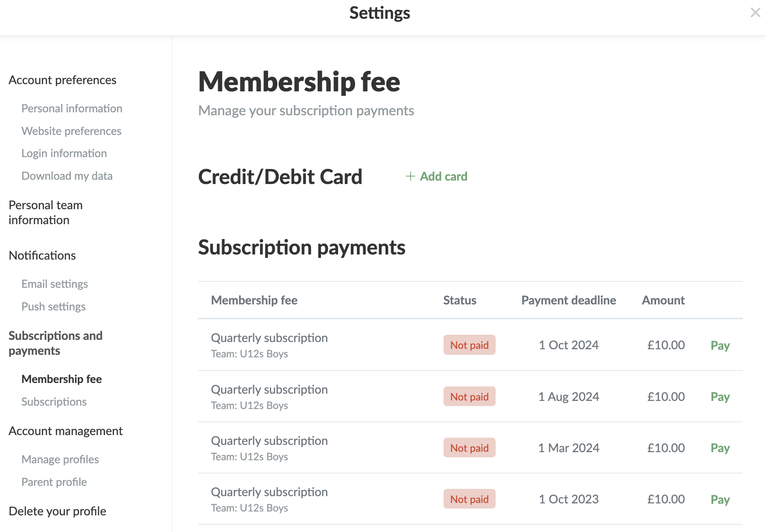Pay the 1 Aug 2024 subscription
The height and width of the screenshot is (532, 765).
pos(720,397)
